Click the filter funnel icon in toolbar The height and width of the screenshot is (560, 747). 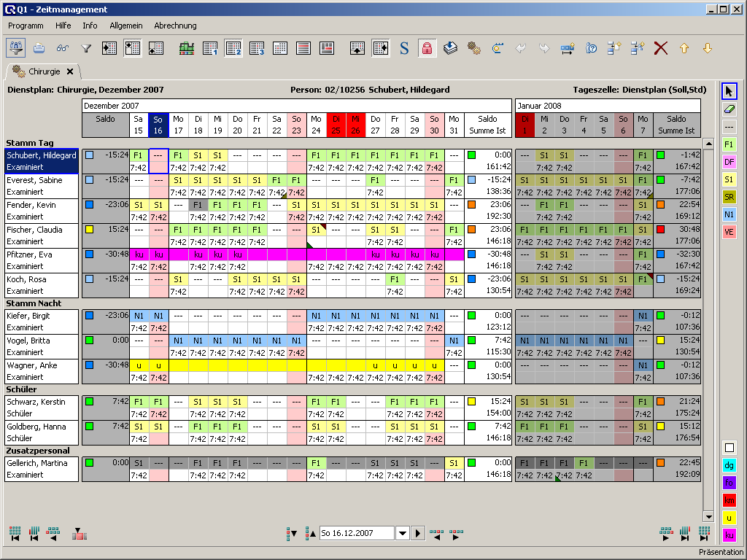tap(86, 48)
